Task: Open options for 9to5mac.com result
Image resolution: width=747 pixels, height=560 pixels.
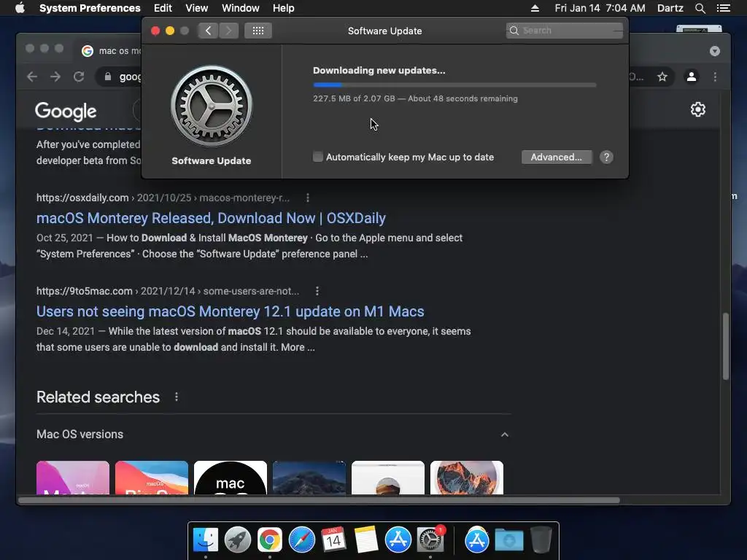Action: [317, 291]
